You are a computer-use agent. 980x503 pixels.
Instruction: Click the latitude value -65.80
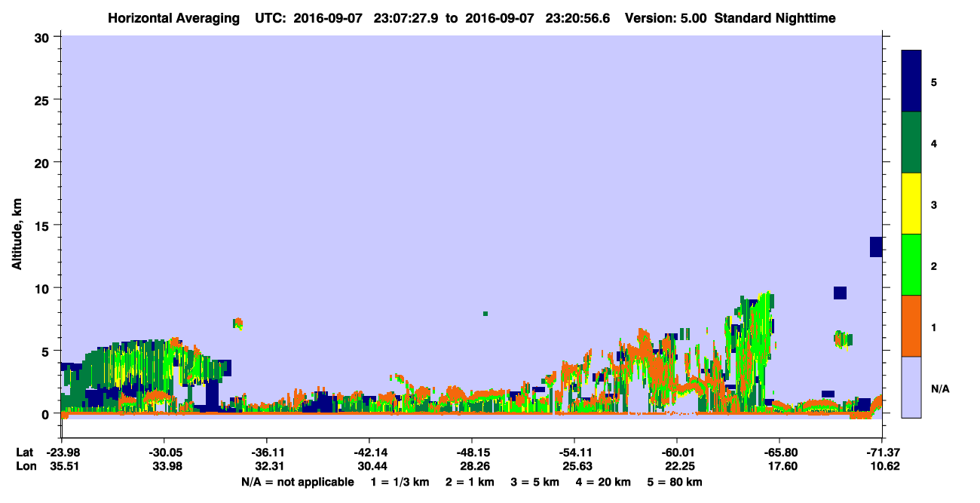[x=779, y=452]
